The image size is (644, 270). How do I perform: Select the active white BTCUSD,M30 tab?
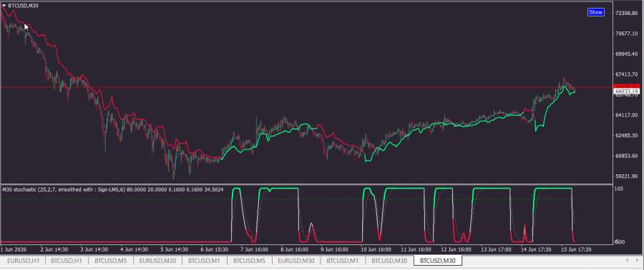pos(438,261)
